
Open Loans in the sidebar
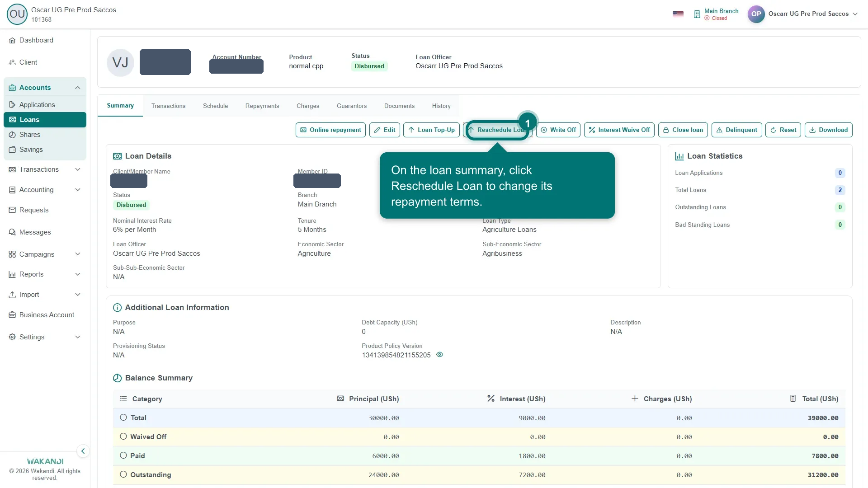point(45,120)
